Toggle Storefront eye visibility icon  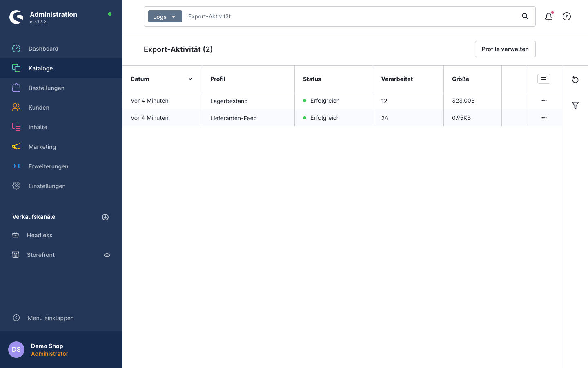point(107,255)
